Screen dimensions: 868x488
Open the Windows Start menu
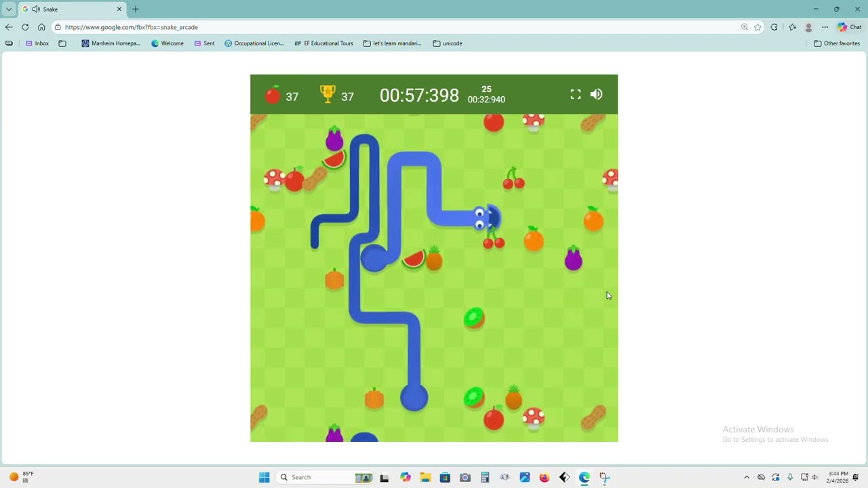click(264, 477)
